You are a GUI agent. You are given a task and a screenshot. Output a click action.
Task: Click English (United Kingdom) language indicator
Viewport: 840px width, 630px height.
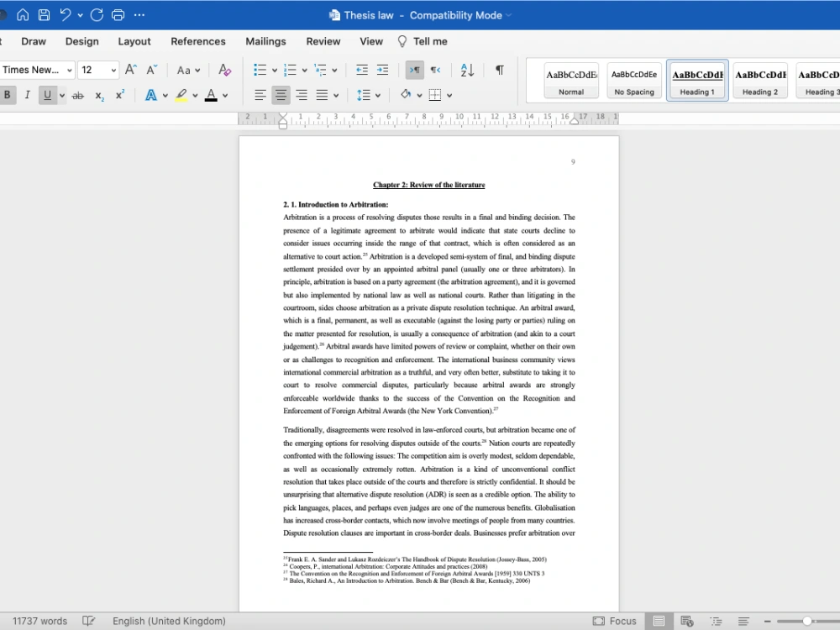169,621
